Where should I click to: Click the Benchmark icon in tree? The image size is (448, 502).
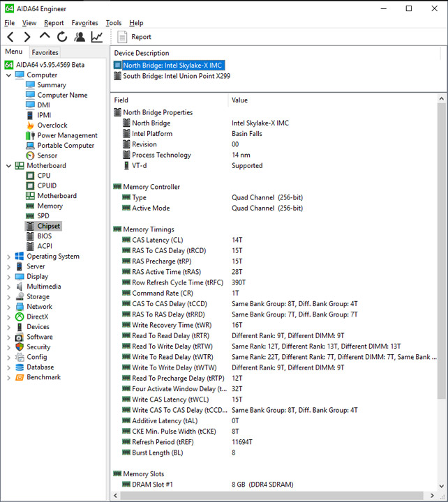20,377
